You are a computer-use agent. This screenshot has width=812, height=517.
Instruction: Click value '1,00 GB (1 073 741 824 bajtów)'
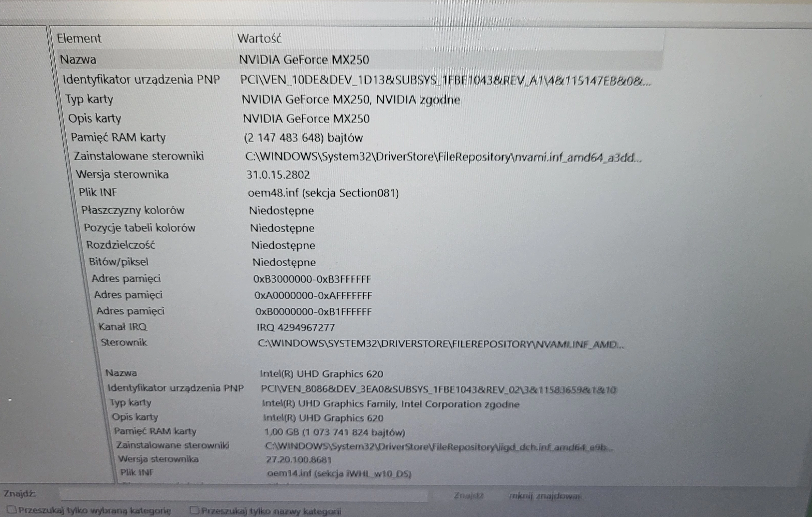tap(335, 432)
